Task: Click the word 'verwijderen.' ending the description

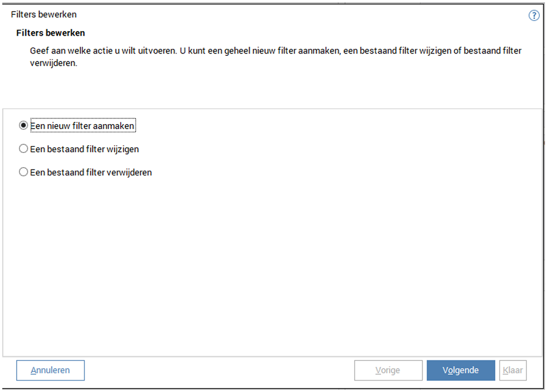Action: pyautogui.click(x=53, y=63)
